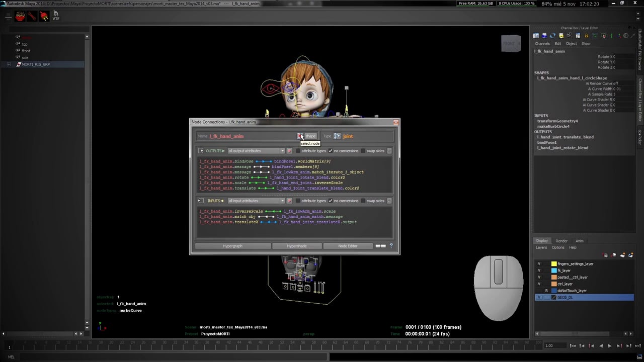The height and width of the screenshot is (362, 644).
Task: Click the play forward button
Action: click(610, 346)
